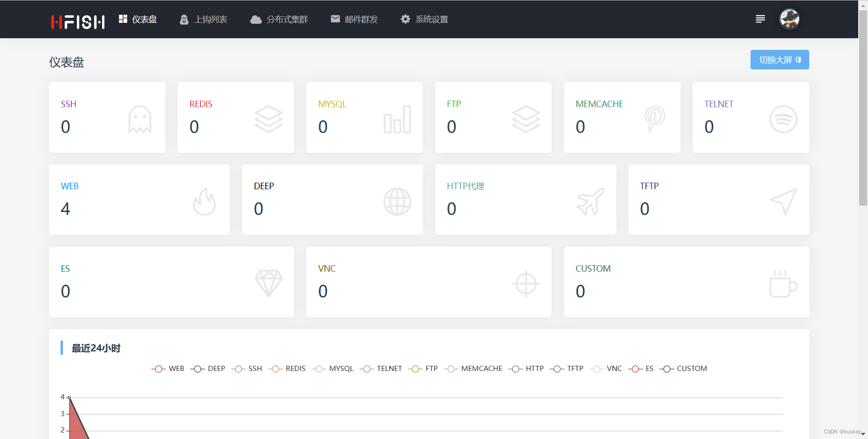The width and height of the screenshot is (868, 439).
Task: Click the SSH card label
Action: 69,104
